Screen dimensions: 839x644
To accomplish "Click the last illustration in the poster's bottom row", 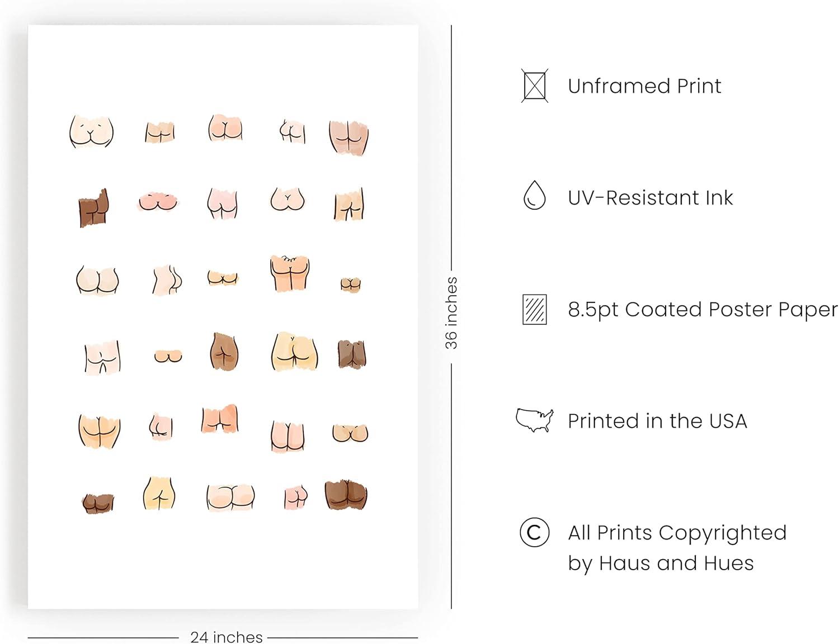I will [x=346, y=495].
